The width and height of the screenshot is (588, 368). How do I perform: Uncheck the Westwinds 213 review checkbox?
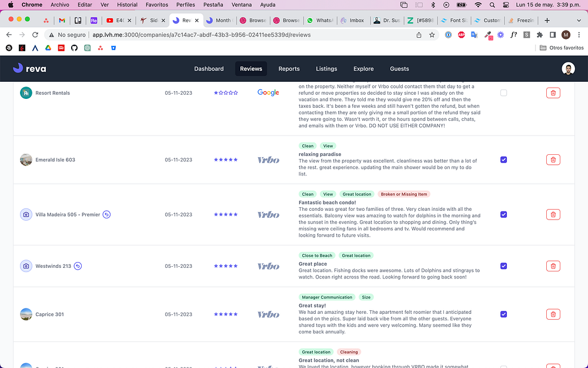click(504, 266)
